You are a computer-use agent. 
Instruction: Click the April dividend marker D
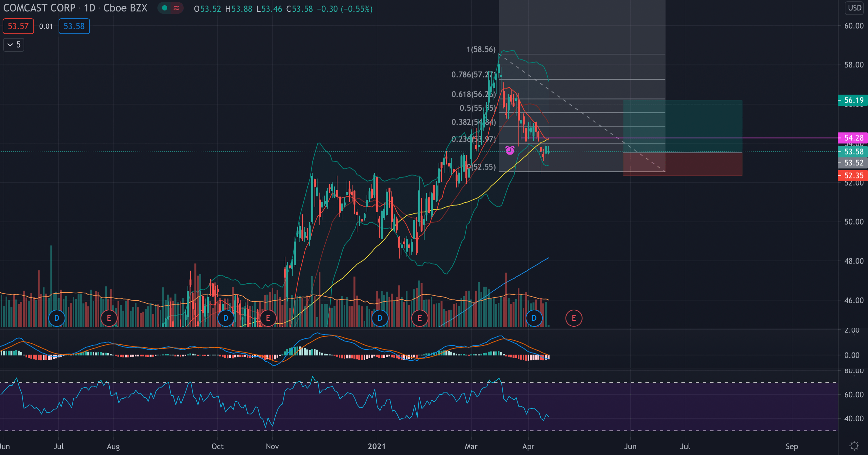click(534, 318)
